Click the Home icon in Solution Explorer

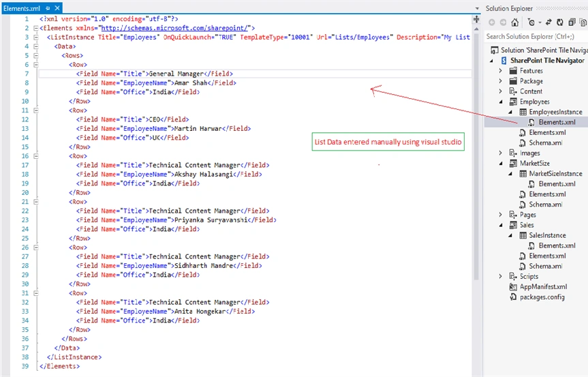tap(515, 22)
